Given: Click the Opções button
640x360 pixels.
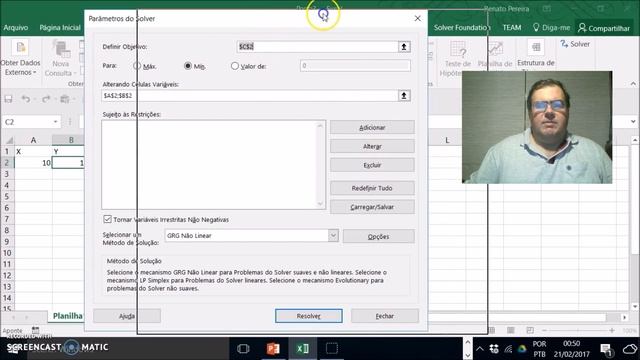Looking at the screenshot, I should coord(379,236).
